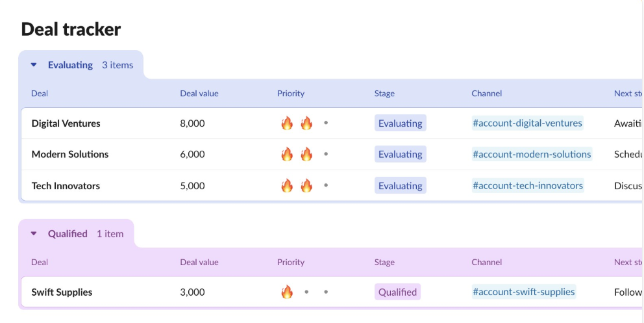Click first flame icon for Digital Ventures
Screen dimensions: 644x323
tap(287, 123)
